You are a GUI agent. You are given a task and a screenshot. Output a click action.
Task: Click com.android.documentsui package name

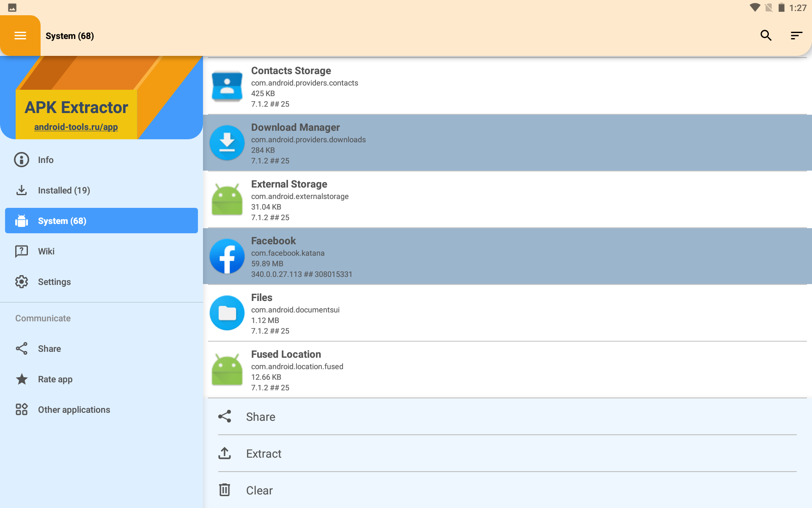click(295, 310)
